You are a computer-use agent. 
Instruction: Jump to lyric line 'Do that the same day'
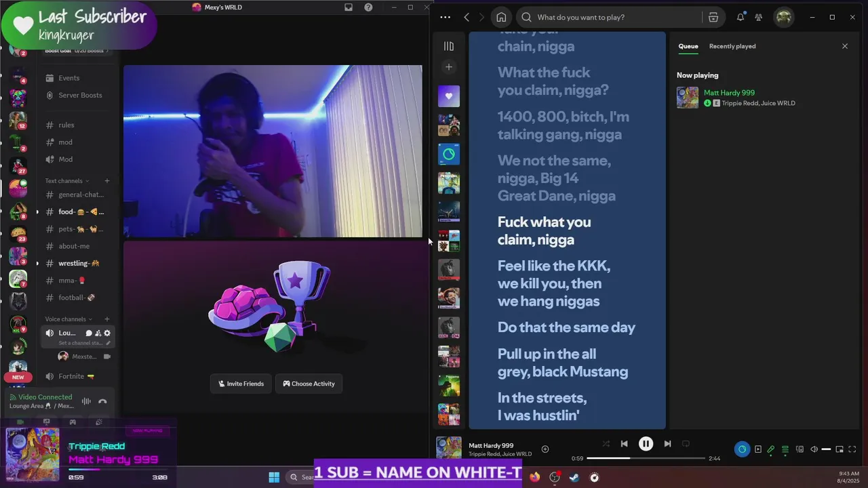[x=566, y=327]
